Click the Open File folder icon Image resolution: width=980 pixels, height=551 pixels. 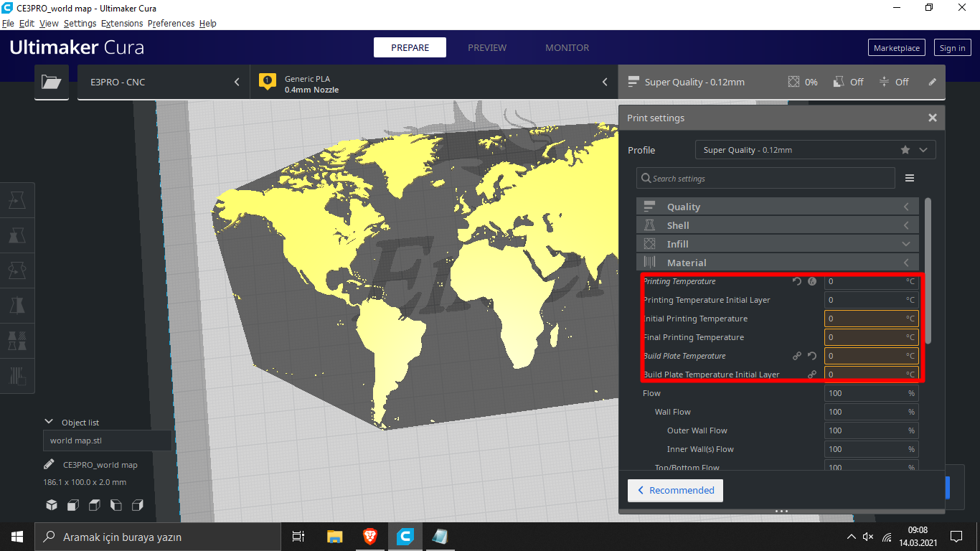(52, 82)
